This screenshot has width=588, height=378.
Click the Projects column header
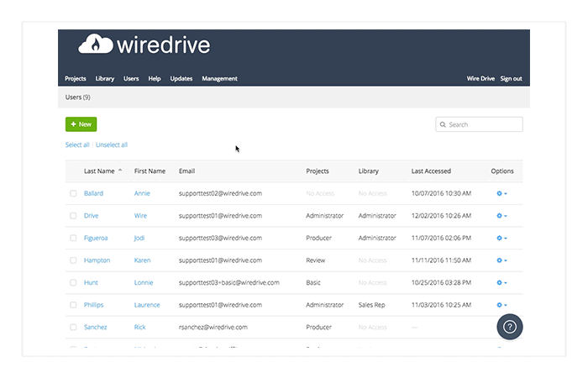coord(318,171)
